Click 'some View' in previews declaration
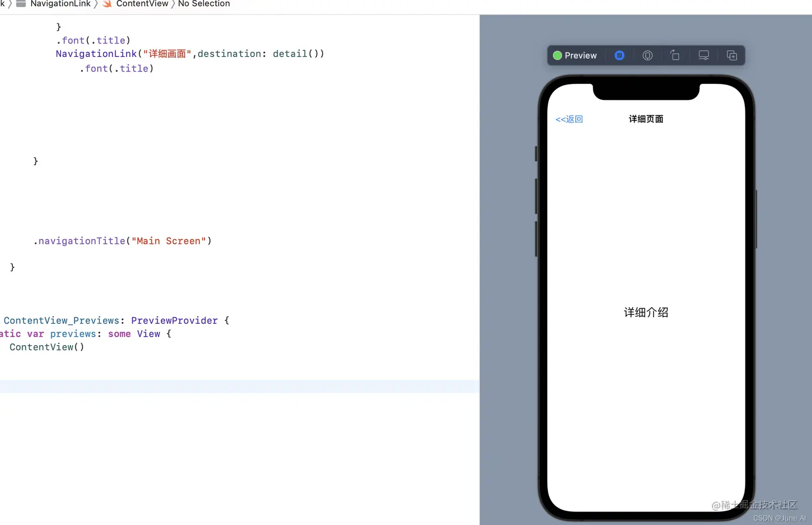Screen dimensions: 812x525 point(134,334)
